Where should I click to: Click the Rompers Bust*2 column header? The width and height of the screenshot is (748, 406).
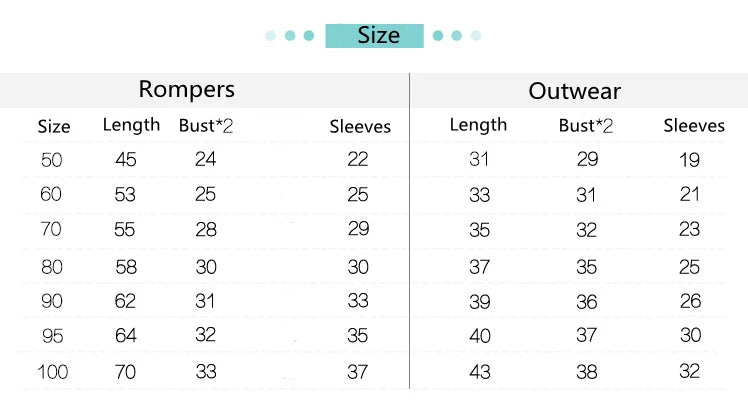[x=206, y=126]
